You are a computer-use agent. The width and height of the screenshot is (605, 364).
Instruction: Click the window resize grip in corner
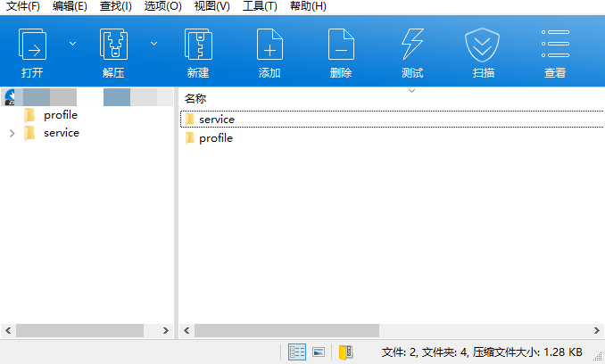click(598, 358)
